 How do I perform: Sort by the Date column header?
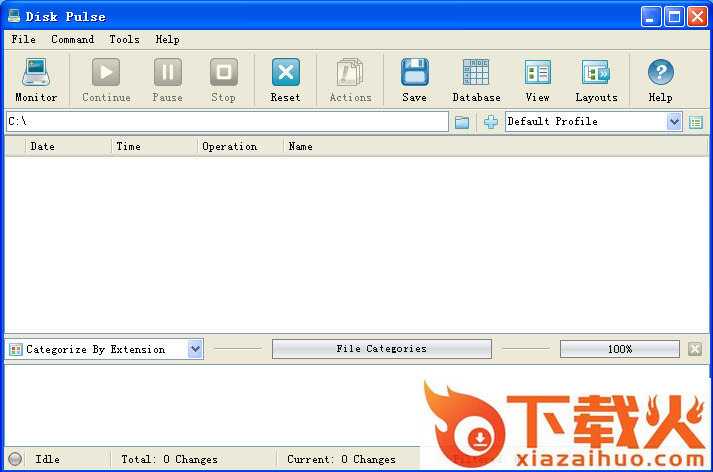click(x=68, y=146)
